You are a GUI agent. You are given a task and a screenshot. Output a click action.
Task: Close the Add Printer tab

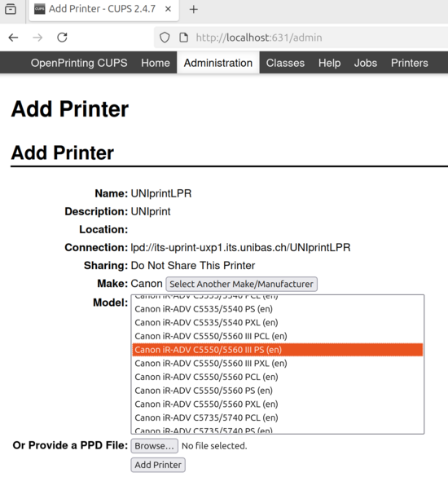[x=168, y=9]
